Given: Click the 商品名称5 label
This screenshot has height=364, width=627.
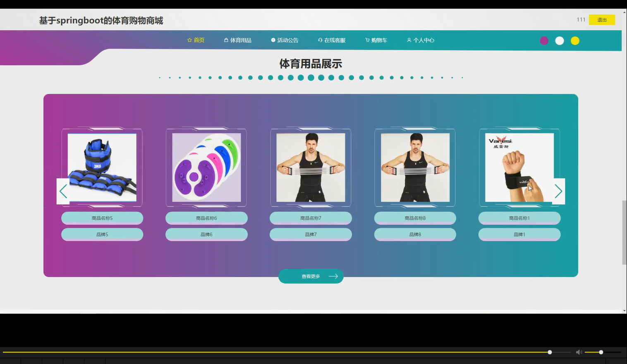Looking at the screenshot, I should pos(102,218).
